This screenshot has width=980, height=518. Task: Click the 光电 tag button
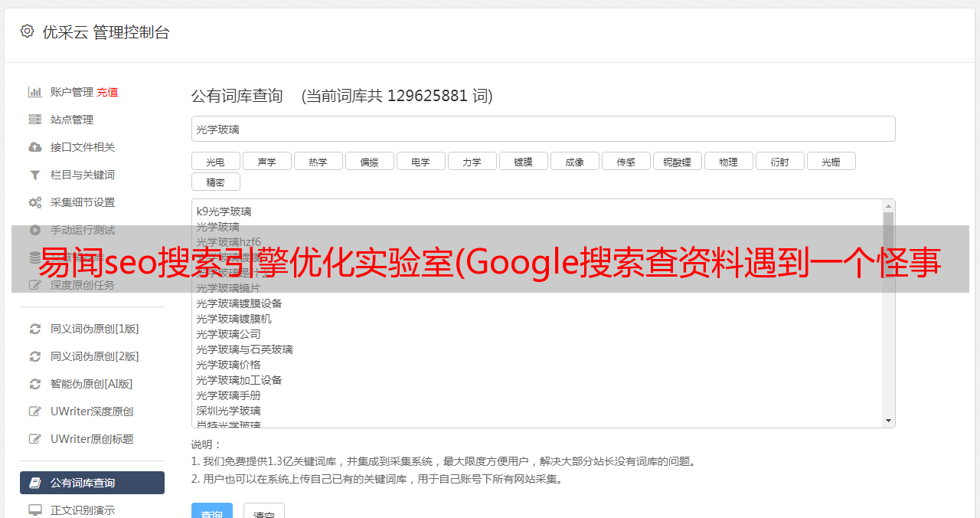pos(216,161)
